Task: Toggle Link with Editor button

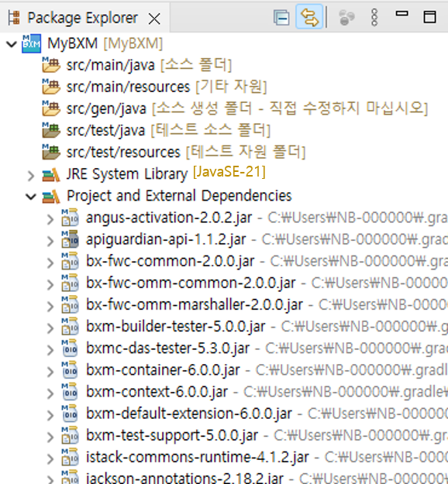Action: (x=309, y=17)
